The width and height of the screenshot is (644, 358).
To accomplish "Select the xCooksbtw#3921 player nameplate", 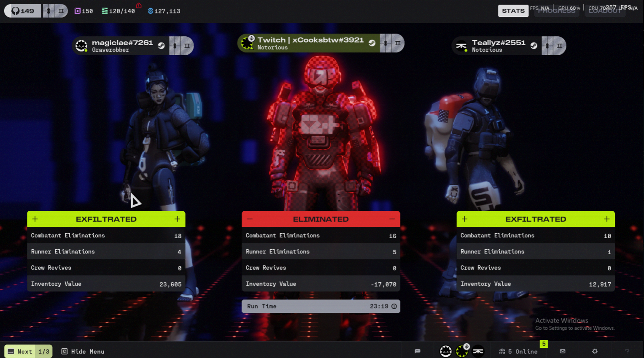I will (x=310, y=43).
